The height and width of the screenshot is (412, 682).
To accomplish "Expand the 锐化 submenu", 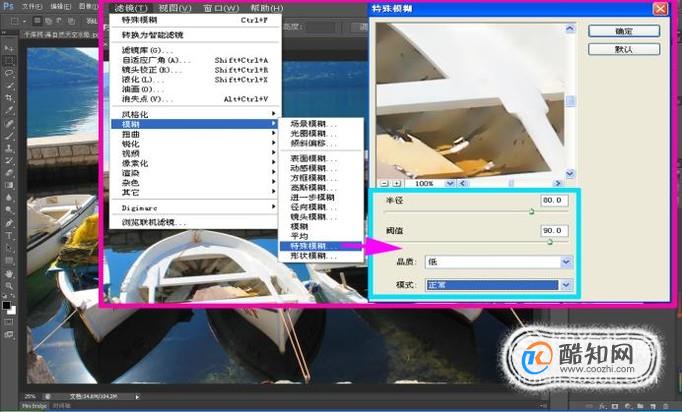I will [195, 144].
